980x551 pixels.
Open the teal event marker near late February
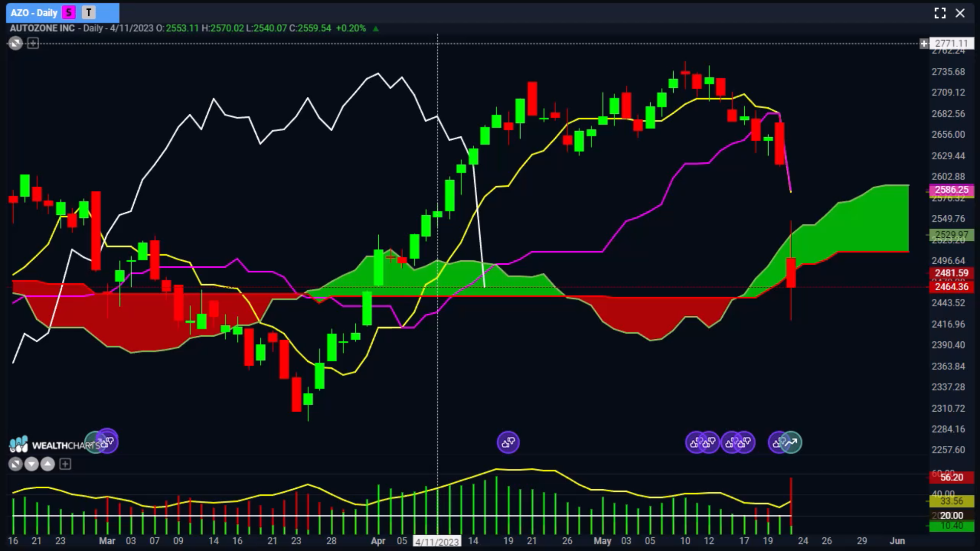pyautogui.click(x=93, y=442)
